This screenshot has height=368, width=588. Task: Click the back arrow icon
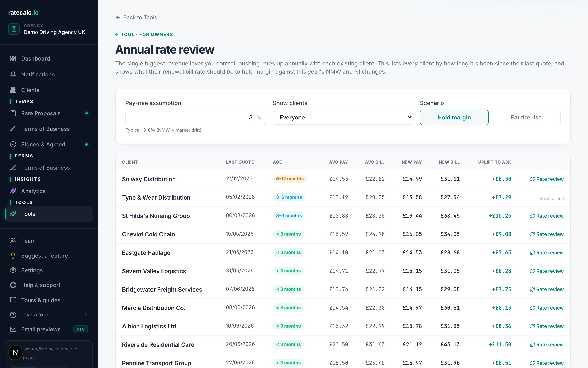[118, 18]
